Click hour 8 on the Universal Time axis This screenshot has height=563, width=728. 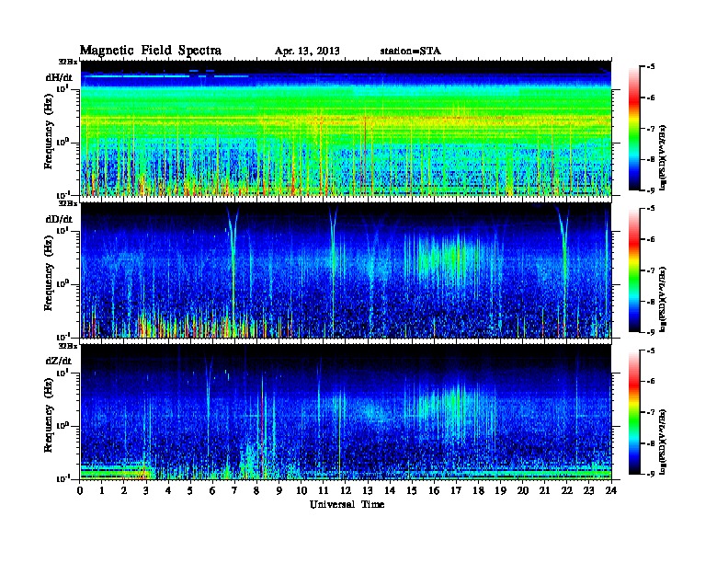[256, 490]
